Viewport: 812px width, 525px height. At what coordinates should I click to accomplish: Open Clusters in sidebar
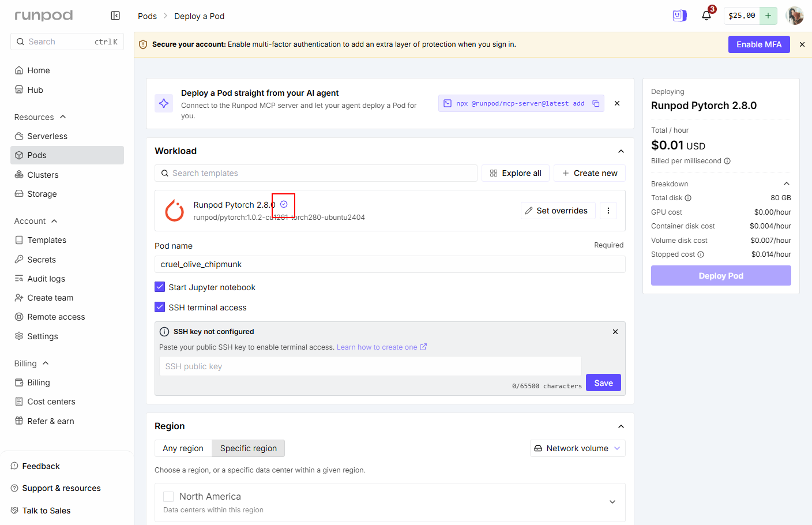click(67, 175)
